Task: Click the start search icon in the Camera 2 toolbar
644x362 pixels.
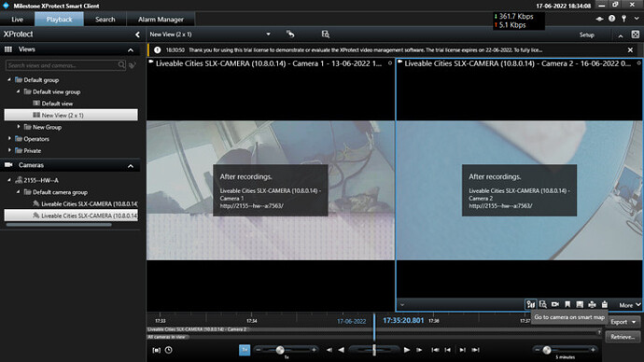Action: [x=543, y=304]
